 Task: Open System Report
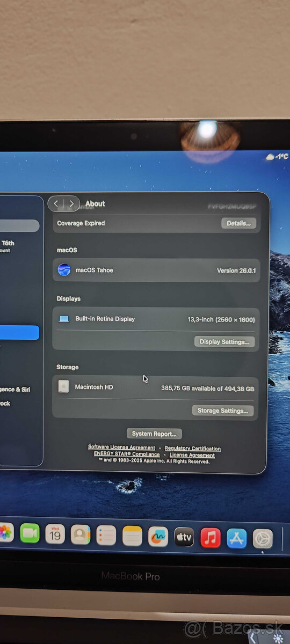154,434
